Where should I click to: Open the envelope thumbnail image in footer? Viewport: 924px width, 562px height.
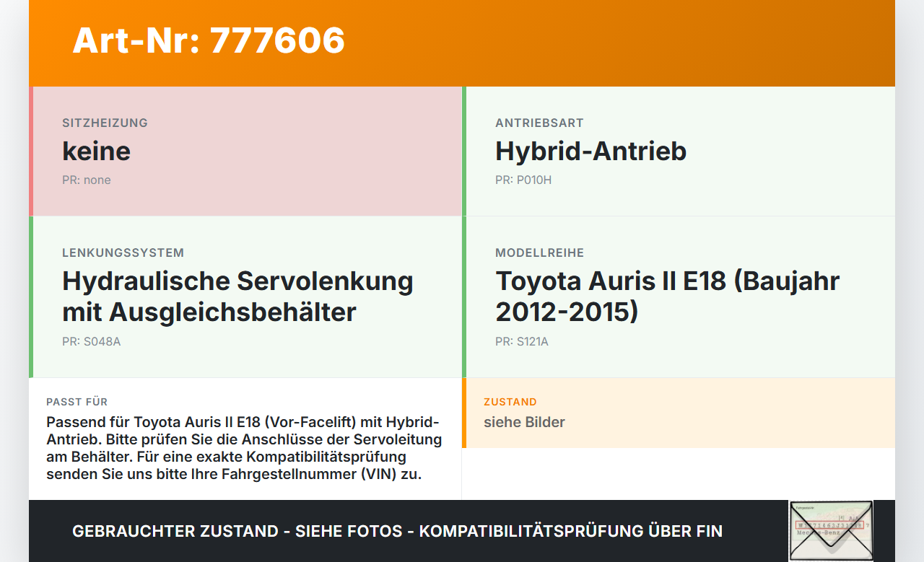[831, 530]
